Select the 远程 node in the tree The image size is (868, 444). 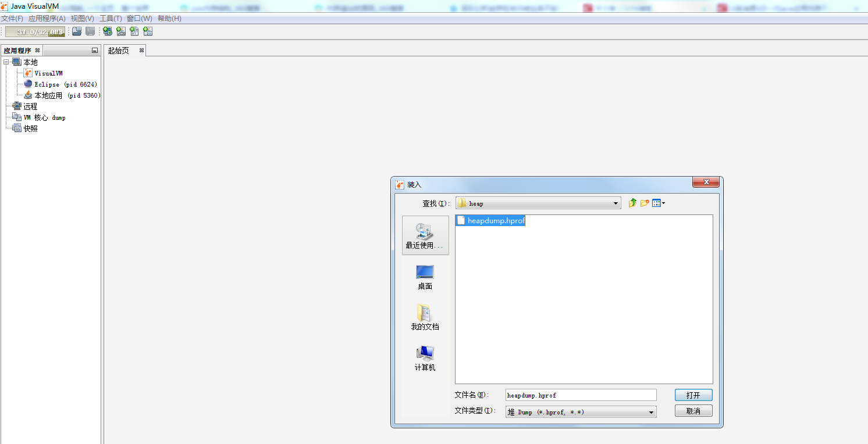point(30,106)
